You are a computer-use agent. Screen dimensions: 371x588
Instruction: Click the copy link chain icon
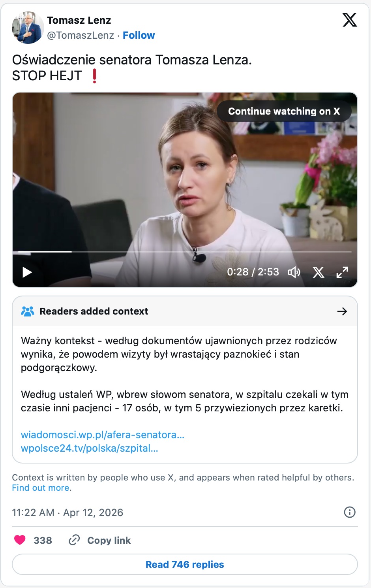point(74,540)
